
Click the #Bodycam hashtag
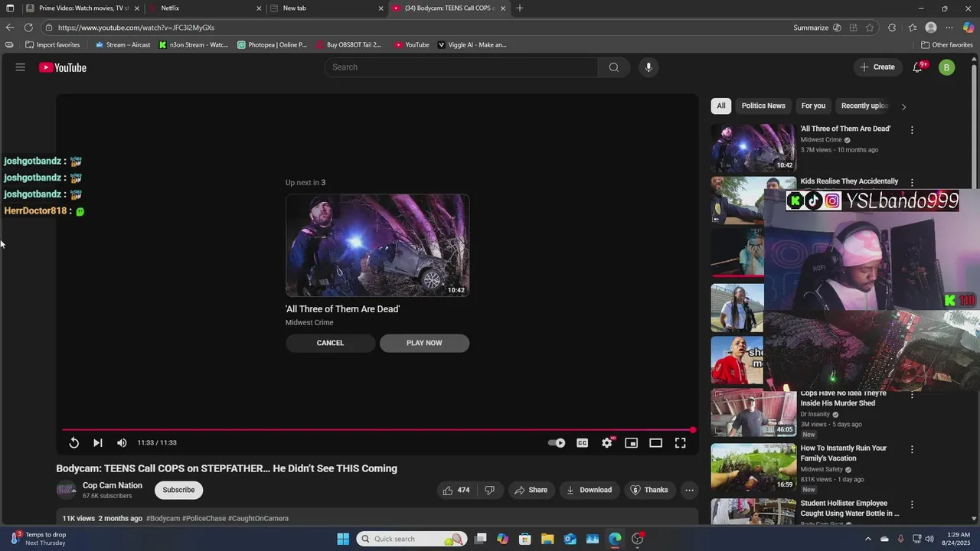coord(162,518)
